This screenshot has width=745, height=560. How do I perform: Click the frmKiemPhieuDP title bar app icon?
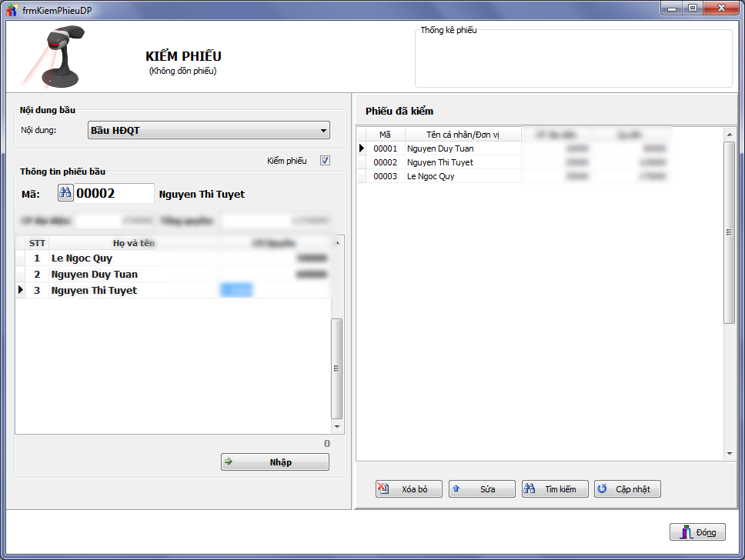click(x=11, y=8)
